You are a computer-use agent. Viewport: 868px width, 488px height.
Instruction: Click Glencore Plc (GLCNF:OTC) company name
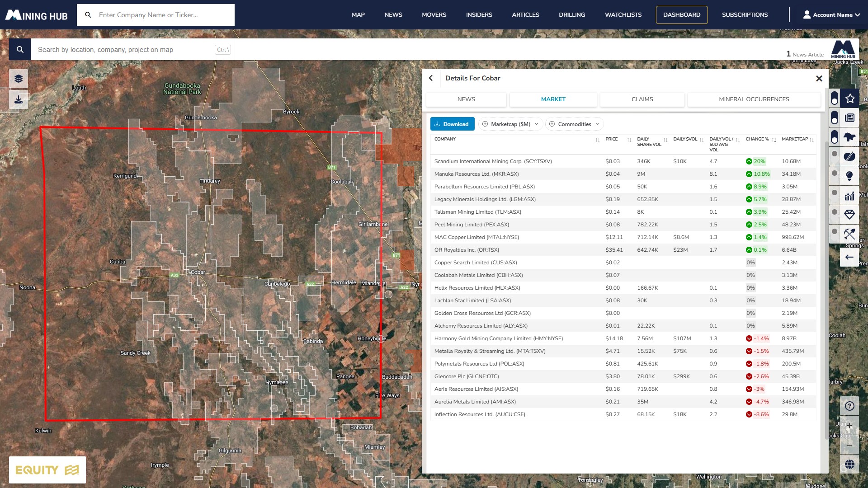[x=467, y=376]
